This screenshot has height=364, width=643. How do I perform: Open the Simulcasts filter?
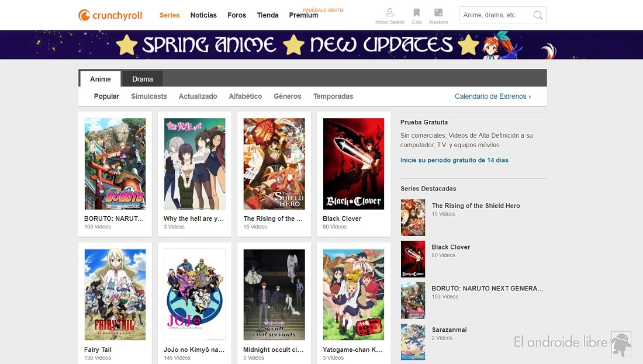pyautogui.click(x=149, y=96)
